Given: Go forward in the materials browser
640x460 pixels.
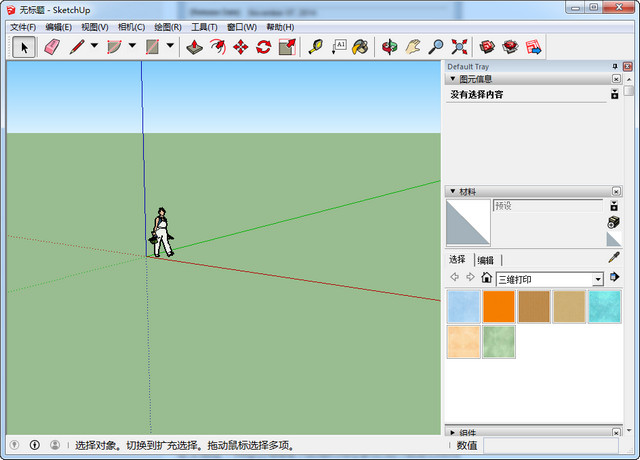Looking at the screenshot, I should pyautogui.click(x=470, y=277).
